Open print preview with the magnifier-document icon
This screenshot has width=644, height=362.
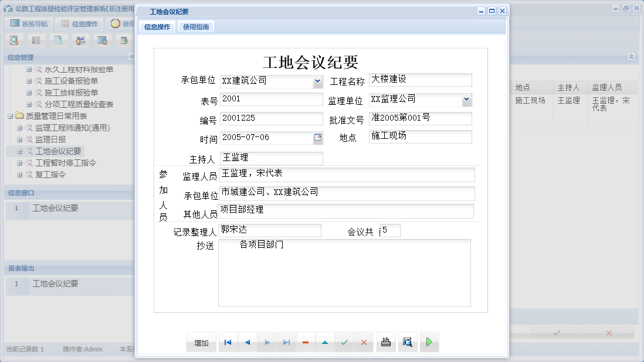point(408,341)
